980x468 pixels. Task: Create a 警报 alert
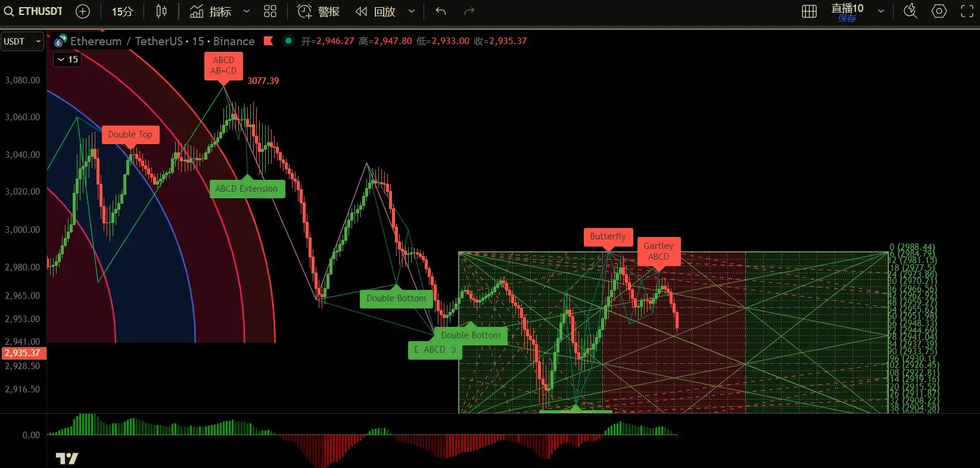pyautogui.click(x=318, y=11)
